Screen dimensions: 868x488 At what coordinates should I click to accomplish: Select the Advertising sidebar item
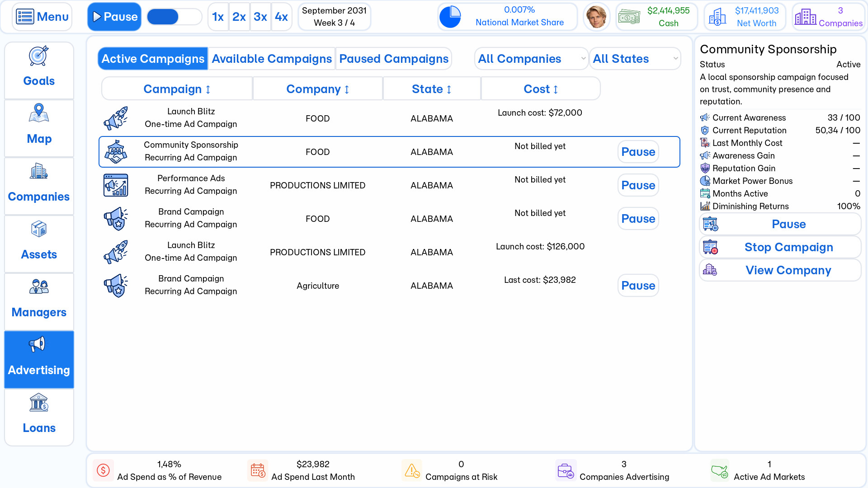(39, 359)
